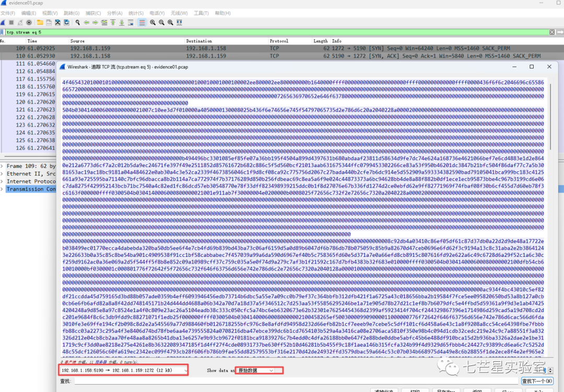Viewport: 564px width, 392px height.
Task: Click the stream number spinner arrows
Action: click(550, 370)
